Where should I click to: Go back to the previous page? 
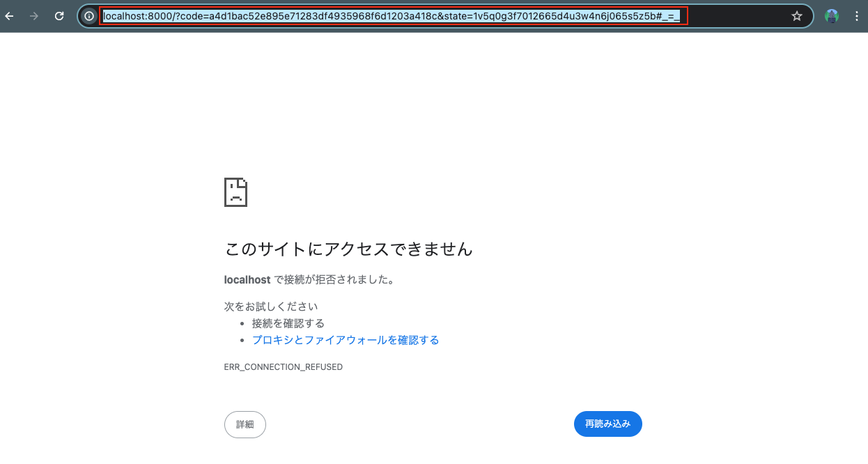tap(10, 15)
